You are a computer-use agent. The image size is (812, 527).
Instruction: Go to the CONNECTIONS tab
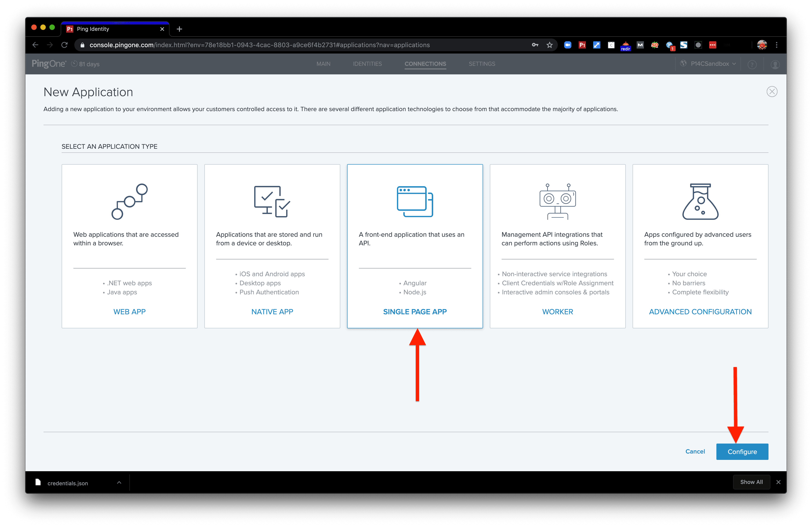(x=425, y=64)
